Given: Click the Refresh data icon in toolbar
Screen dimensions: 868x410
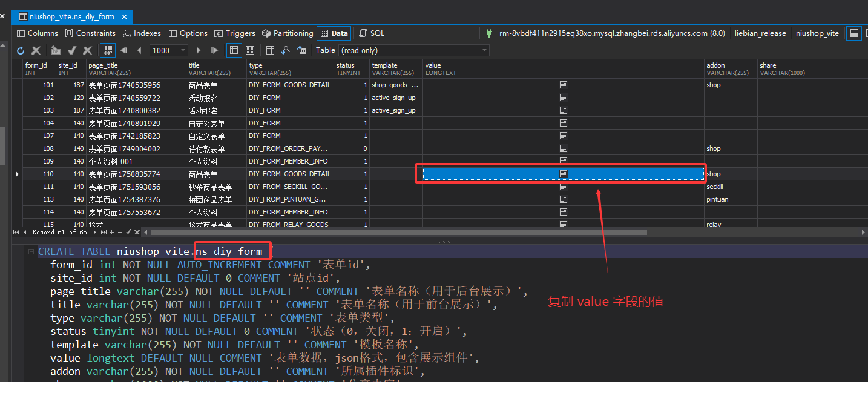Looking at the screenshot, I should pos(21,50).
